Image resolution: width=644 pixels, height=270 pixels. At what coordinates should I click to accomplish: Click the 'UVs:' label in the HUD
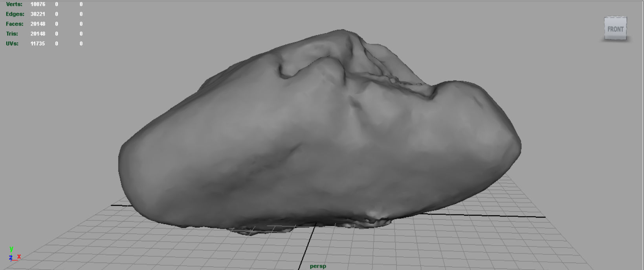click(x=12, y=44)
